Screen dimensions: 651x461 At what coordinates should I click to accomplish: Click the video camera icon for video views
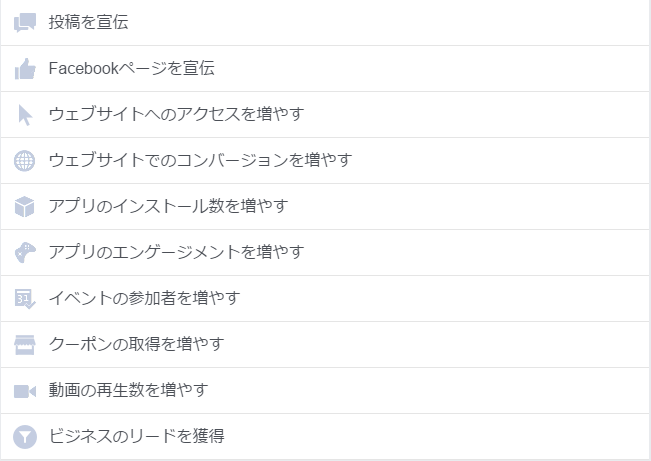(x=25, y=391)
